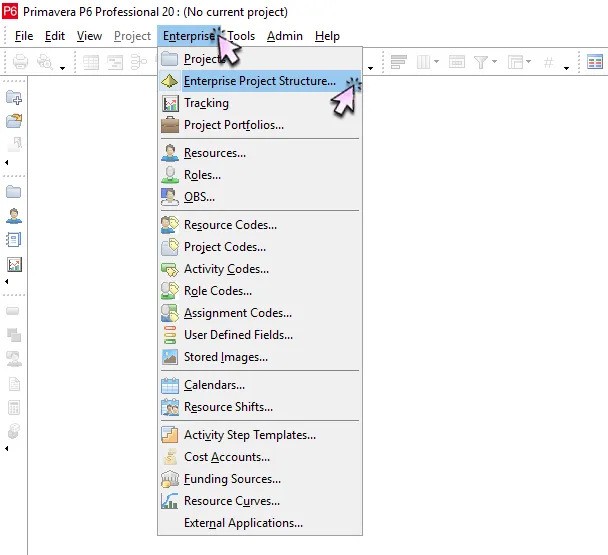The width and height of the screenshot is (608, 555).
Task: Click the Columns toolbar icon
Action: point(423,62)
